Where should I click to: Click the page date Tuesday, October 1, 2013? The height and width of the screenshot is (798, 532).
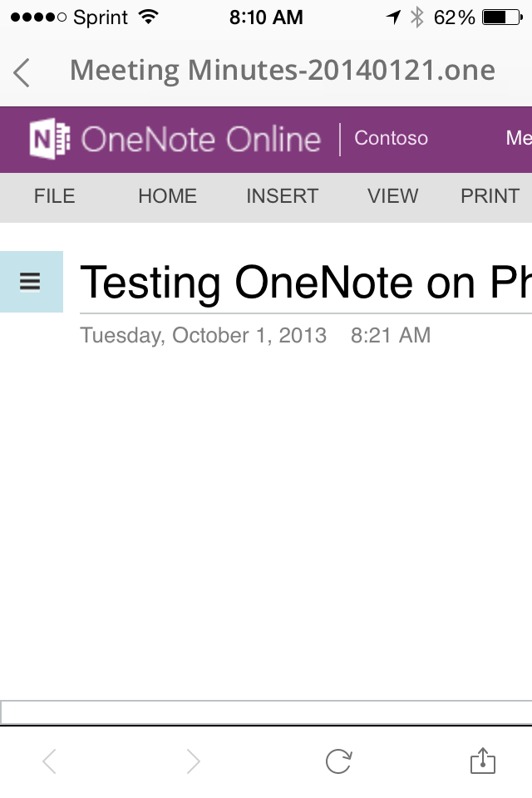(x=203, y=336)
